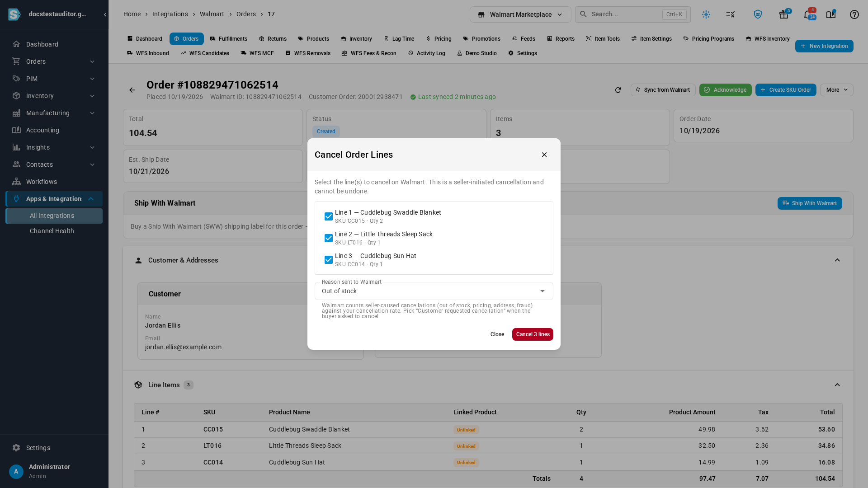Click Sync from Walmart button
The width and height of the screenshot is (868, 488).
(663, 90)
